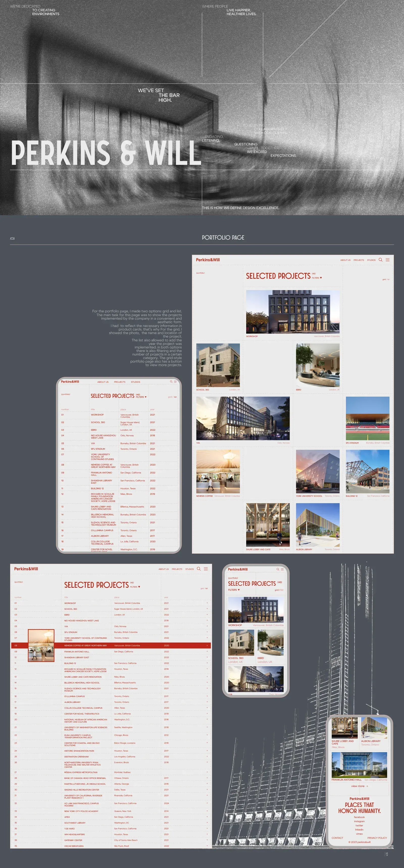This screenshot has height=868, width=404.
Task: Tap instagram link in phone footer
Action: [359, 821]
